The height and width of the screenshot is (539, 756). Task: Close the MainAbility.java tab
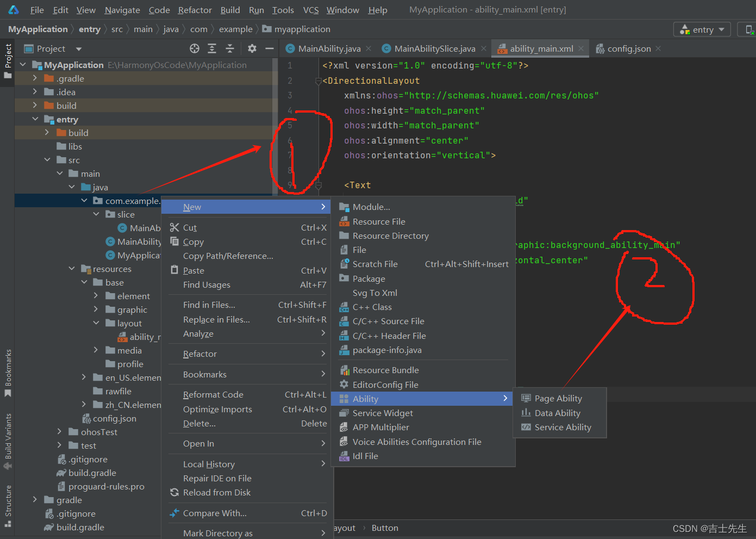point(368,48)
